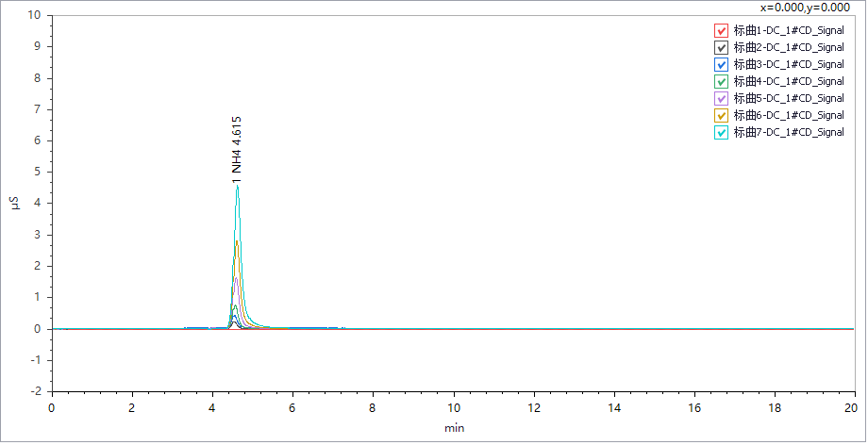Click the top of the cyan NH4 peak
Screen dimensions: 868x445
point(238,186)
